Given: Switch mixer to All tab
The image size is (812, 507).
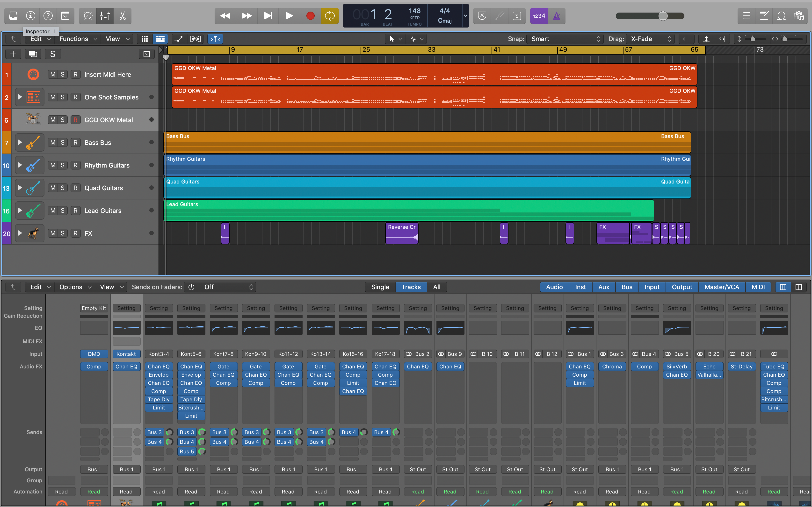Looking at the screenshot, I should point(436,287).
